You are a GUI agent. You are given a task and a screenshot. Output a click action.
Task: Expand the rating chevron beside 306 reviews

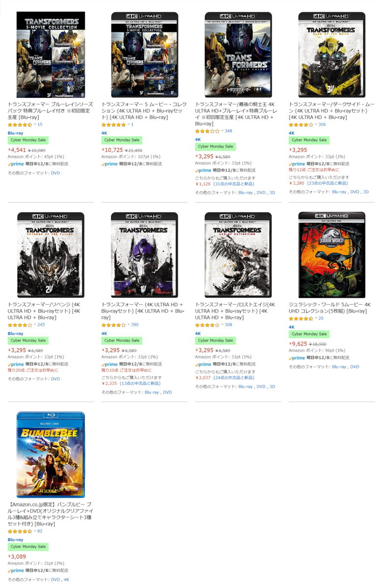(x=316, y=124)
